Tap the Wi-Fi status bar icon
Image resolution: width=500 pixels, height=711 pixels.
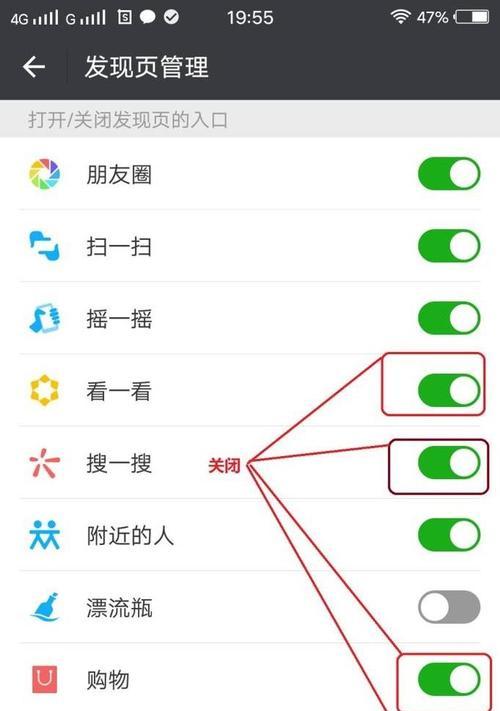[400, 17]
